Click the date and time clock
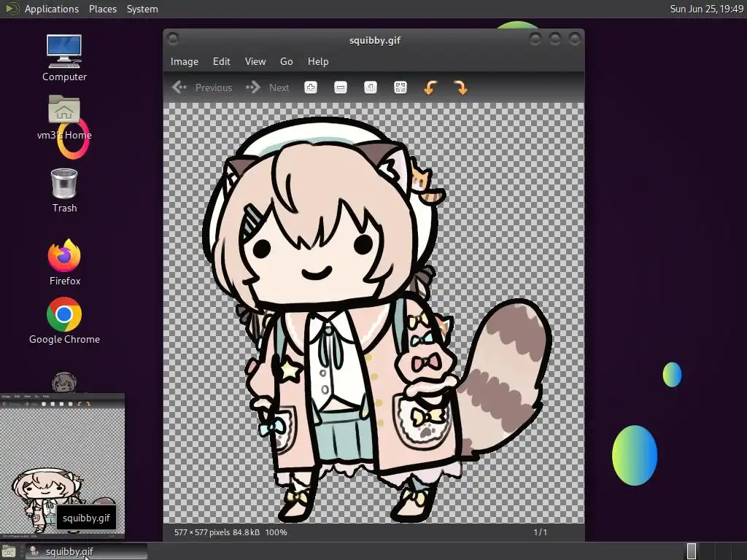Viewport: 747px width, 560px height. pyautogui.click(x=706, y=9)
